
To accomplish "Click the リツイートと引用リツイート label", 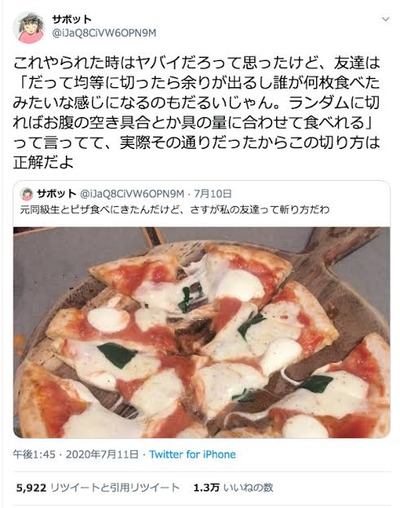I will click(x=115, y=488).
